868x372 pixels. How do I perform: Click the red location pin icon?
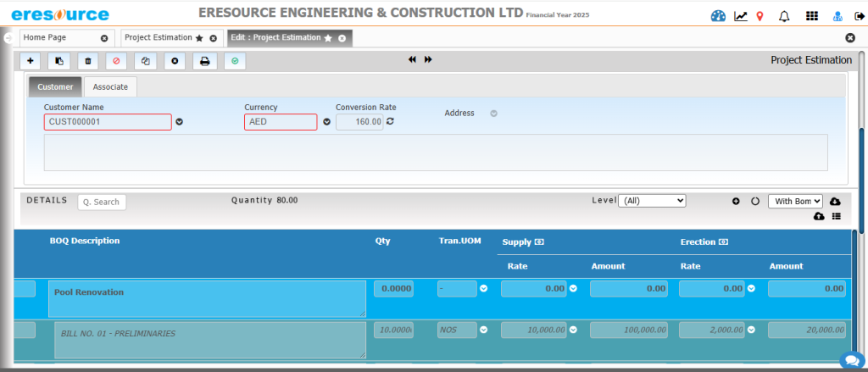pyautogui.click(x=759, y=15)
